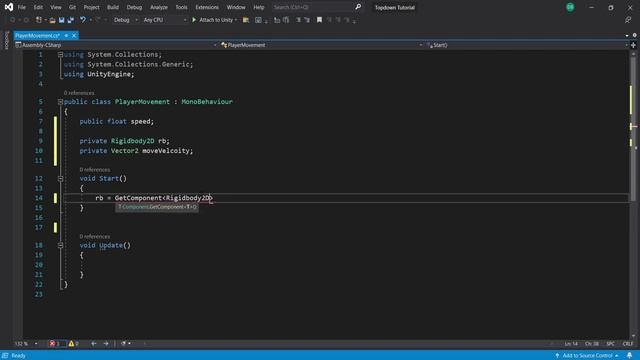Open the View menu
The width and height of the screenshot is (640, 360).
pyautogui.click(x=56, y=7)
